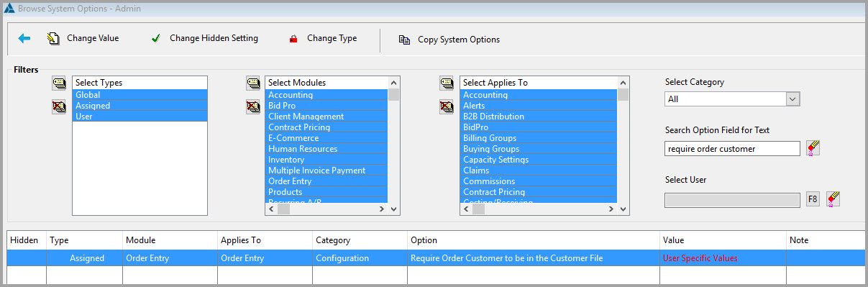Click the application logo in title bar
The height and width of the screenshot is (287, 868).
tap(8, 9)
